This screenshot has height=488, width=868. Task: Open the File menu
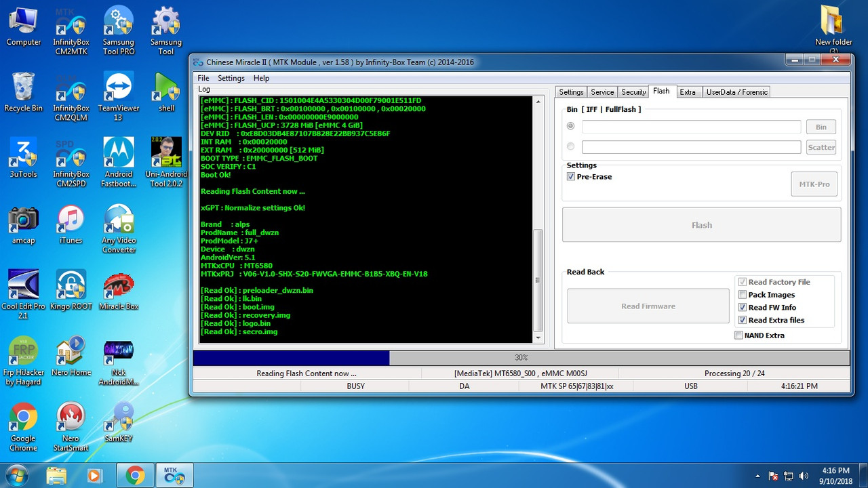pos(203,78)
